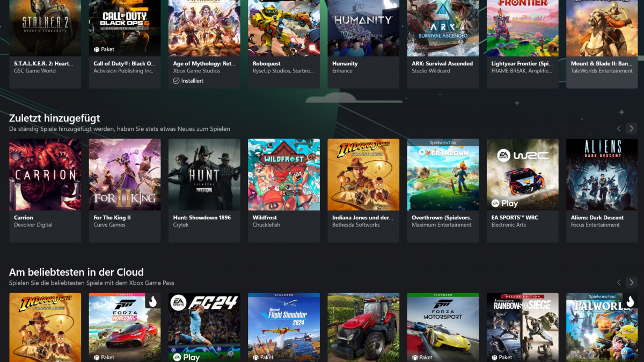The image size is (644, 362).
Task: Click the Paket icon on Call of Duty tile
Action: (97, 49)
